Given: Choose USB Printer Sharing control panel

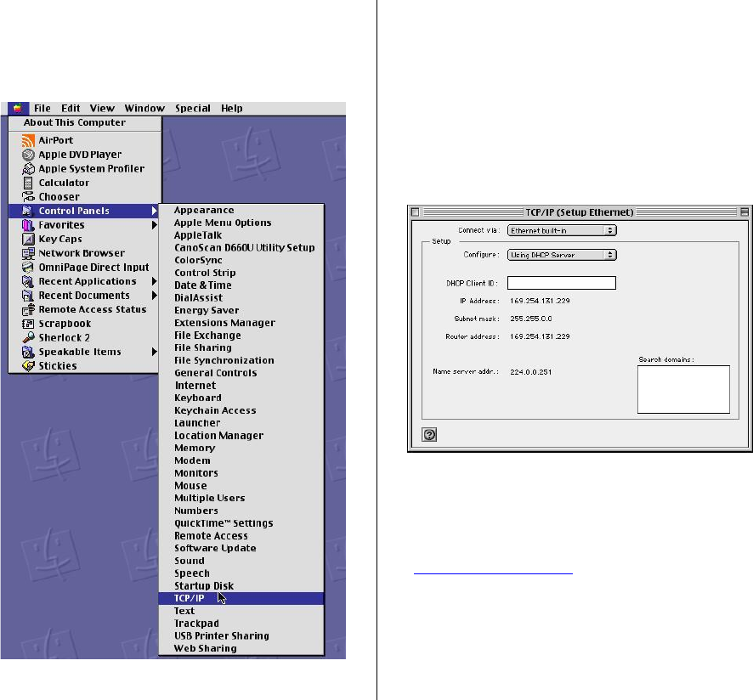Looking at the screenshot, I should click(x=241, y=635).
